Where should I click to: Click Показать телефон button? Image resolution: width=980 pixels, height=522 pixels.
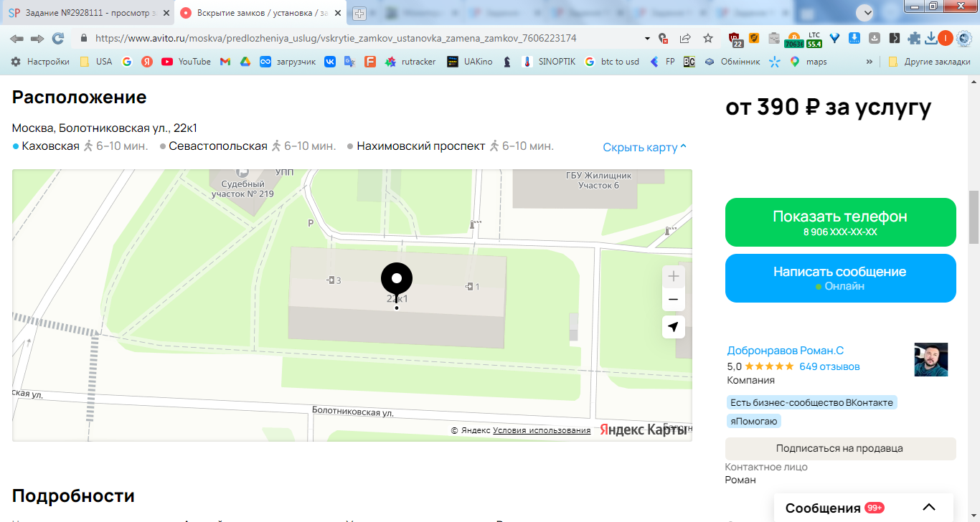tap(840, 222)
